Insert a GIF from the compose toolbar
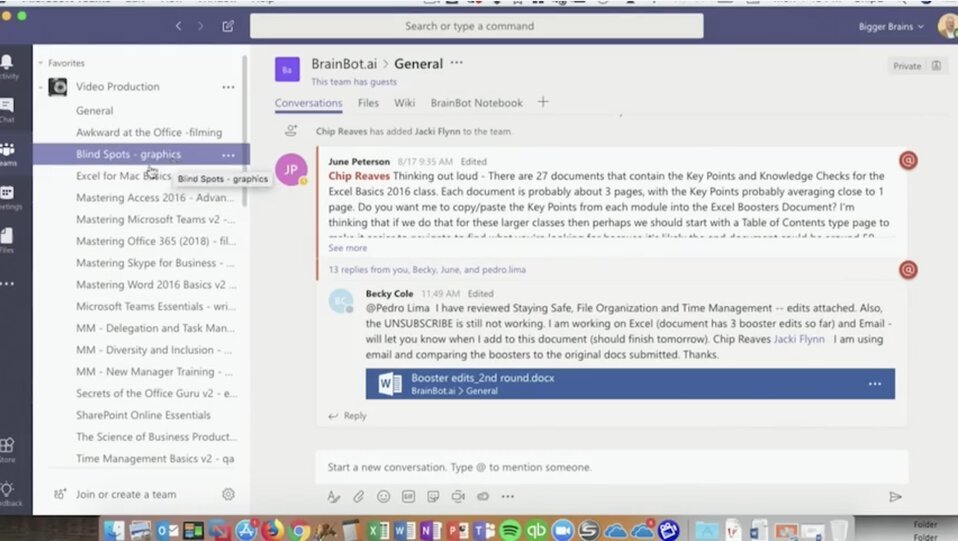 408,496
